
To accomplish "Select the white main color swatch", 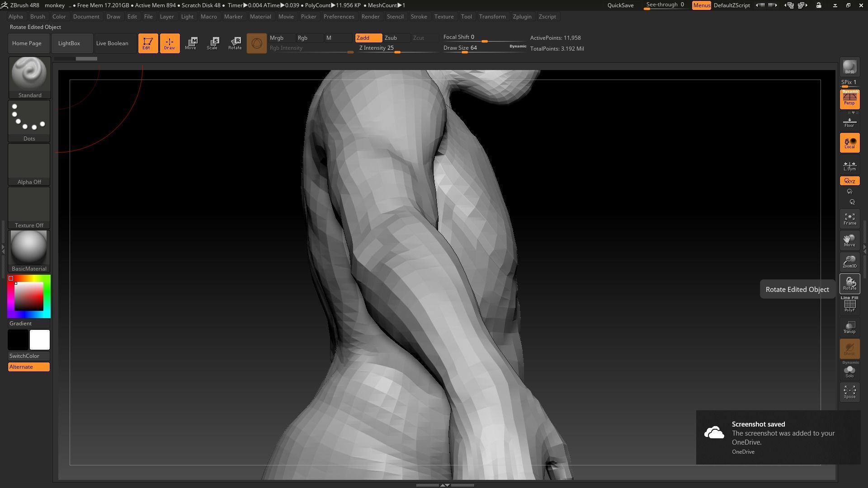I will tap(40, 340).
